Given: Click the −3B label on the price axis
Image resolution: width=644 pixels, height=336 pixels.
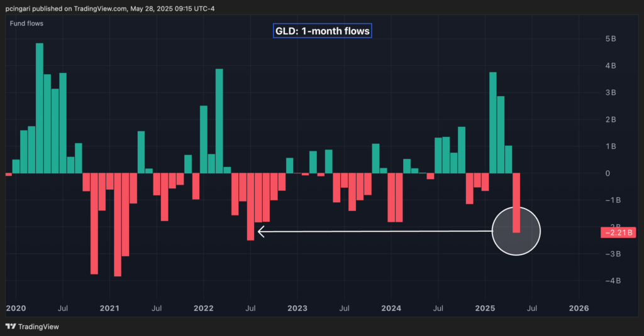Looking at the screenshot, I should tap(613, 254).
